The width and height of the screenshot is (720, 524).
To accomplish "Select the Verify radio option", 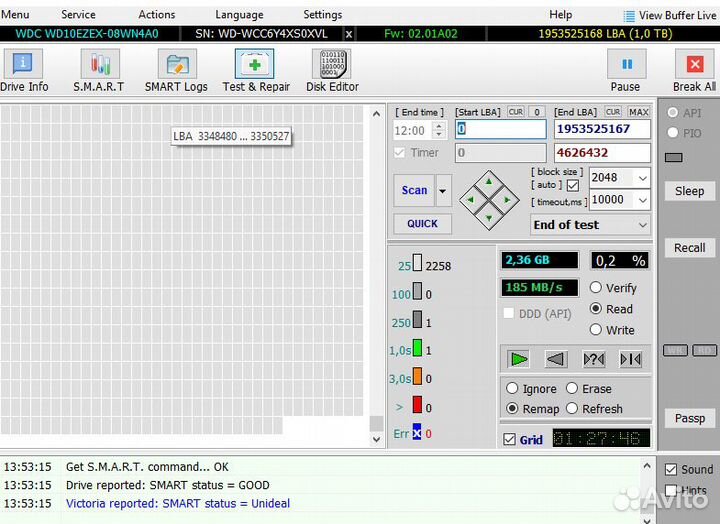I will [x=596, y=288].
